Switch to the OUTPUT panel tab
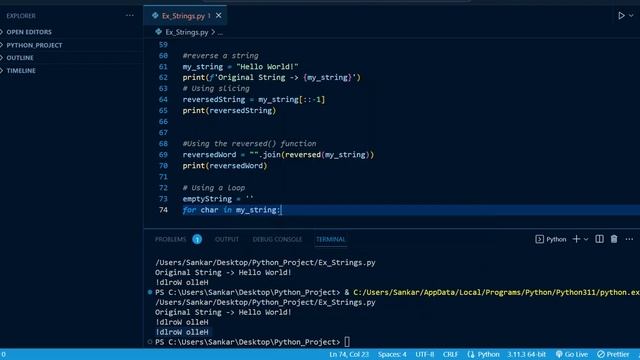 227,239
